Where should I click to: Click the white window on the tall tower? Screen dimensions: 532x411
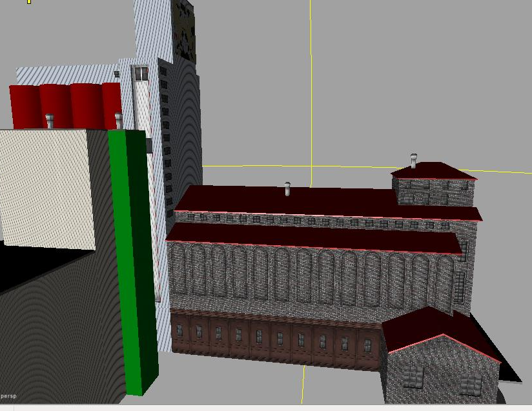point(141,73)
